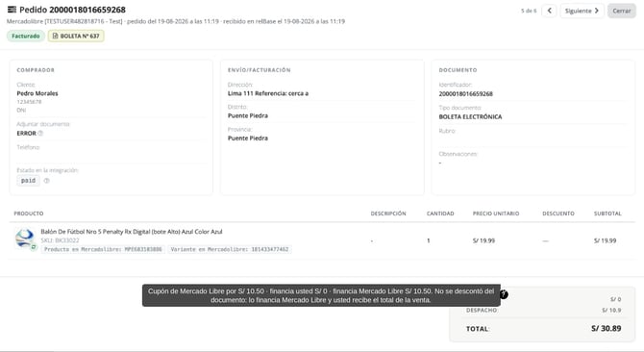
Task: Click the BOLETA ELECTRÓNICA document type
Action: pyautogui.click(x=470, y=117)
